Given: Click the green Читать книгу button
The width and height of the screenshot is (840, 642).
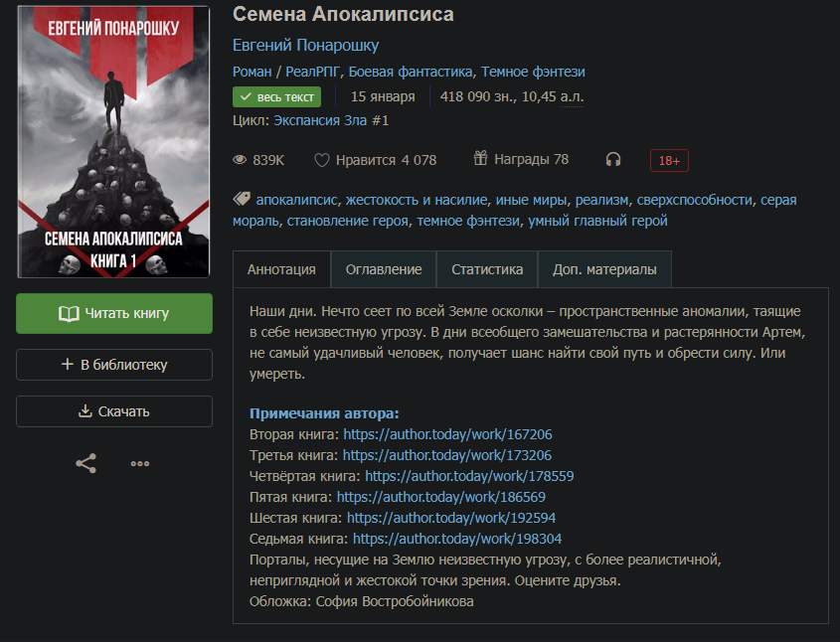Looking at the screenshot, I should [x=114, y=313].
